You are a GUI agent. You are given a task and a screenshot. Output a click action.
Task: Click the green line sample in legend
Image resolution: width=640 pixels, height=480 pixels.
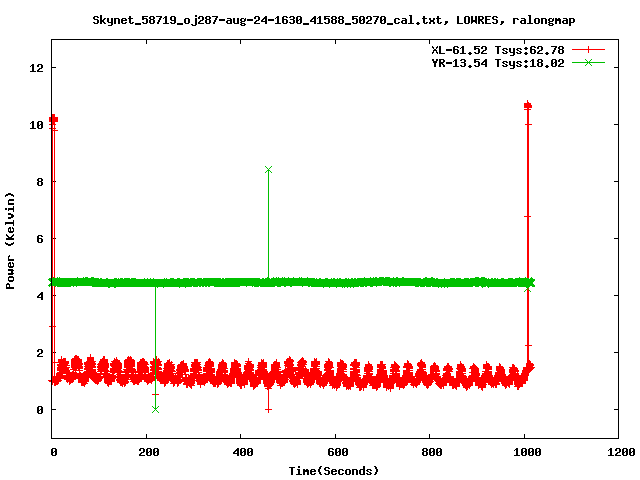point(589,62)
